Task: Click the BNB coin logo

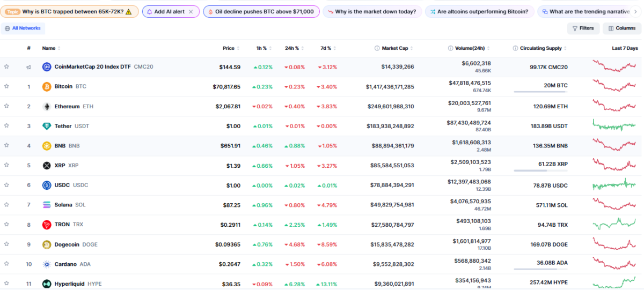Action: [47, 146]
